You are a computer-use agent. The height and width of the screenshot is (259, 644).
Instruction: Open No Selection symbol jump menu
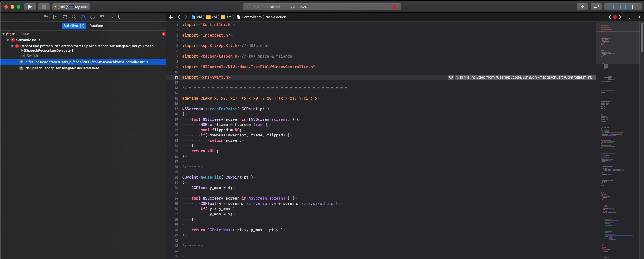(276, 17)
